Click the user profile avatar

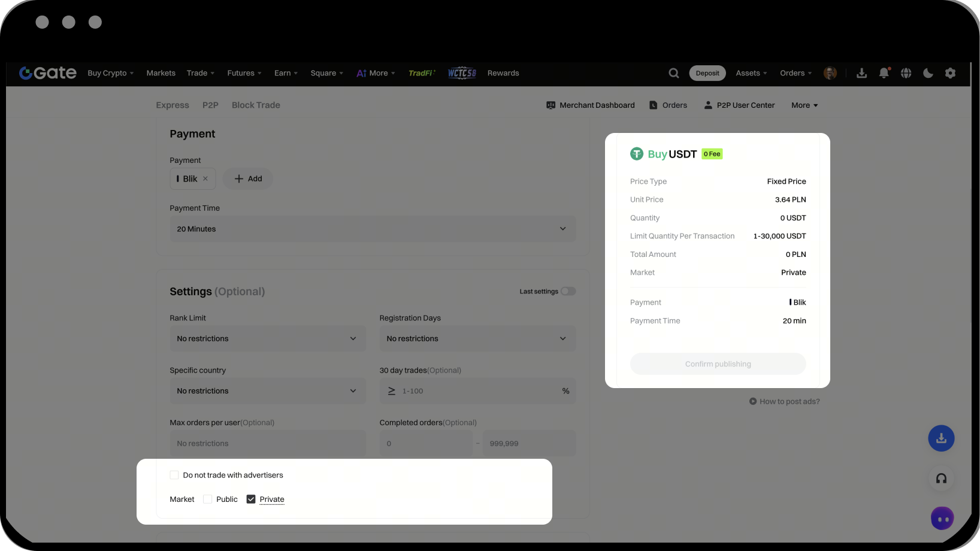pyautogui.click(x=830, y=73)
